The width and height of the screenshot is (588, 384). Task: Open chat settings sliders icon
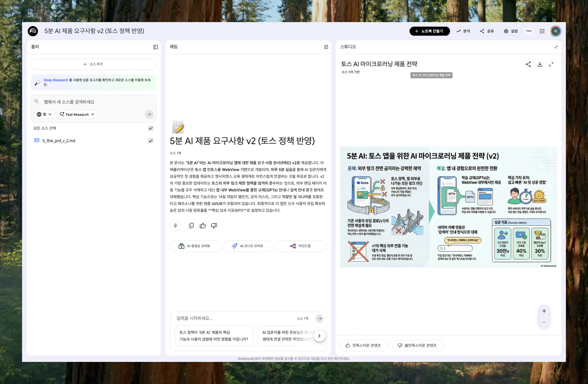point(326,47)
